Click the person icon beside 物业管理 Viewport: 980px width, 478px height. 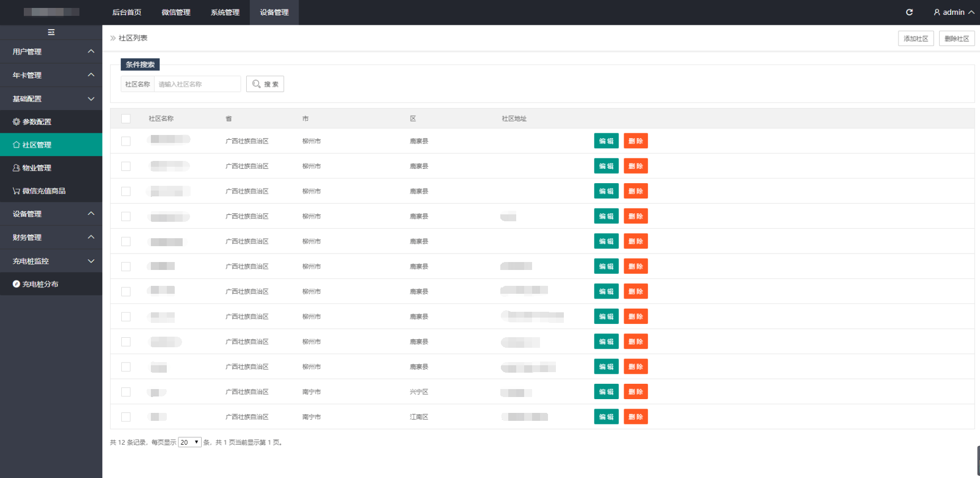click(16, 168)
